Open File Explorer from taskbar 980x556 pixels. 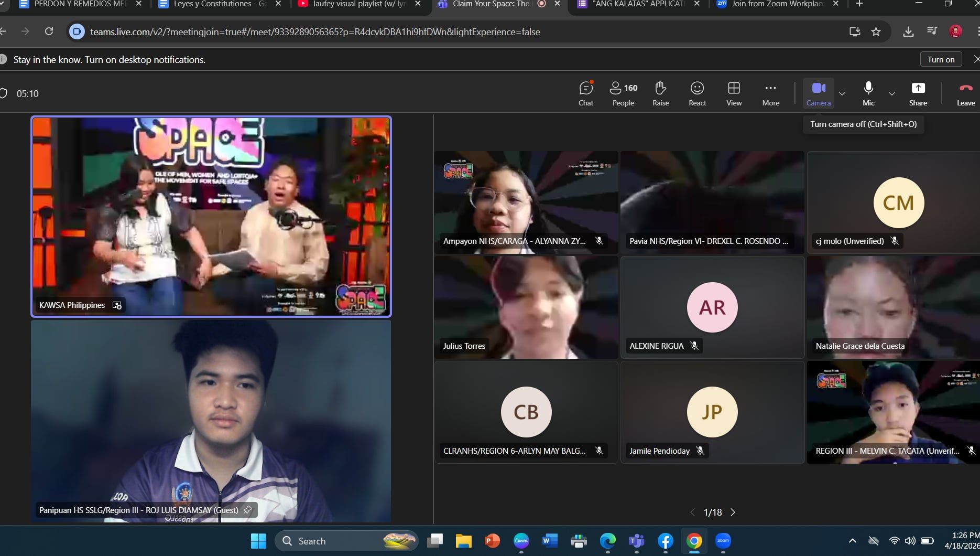[x=464, y=541]
